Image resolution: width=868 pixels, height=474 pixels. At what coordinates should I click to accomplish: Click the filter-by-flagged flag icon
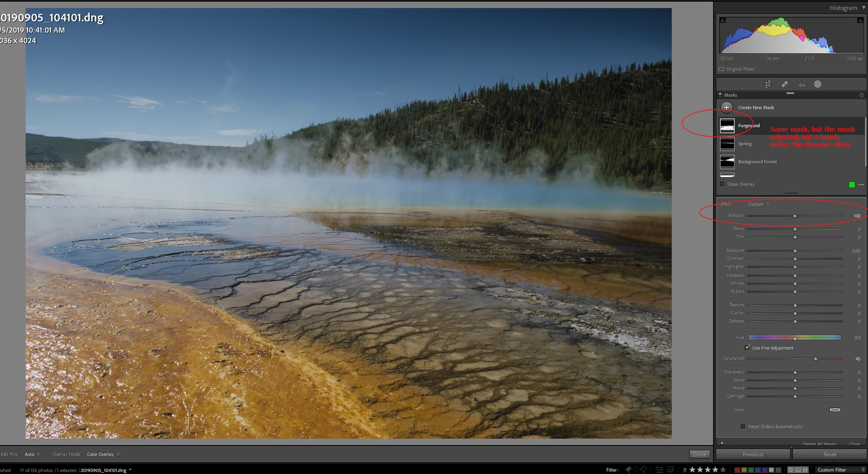click(628, 470)
